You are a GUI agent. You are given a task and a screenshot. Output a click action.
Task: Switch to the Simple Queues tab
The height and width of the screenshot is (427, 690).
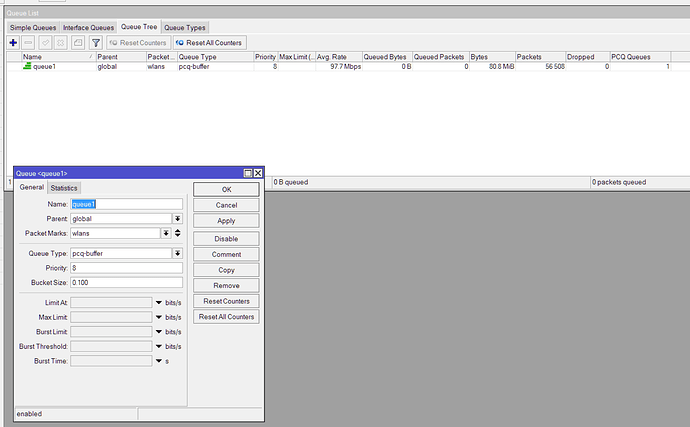pos(33,27)
